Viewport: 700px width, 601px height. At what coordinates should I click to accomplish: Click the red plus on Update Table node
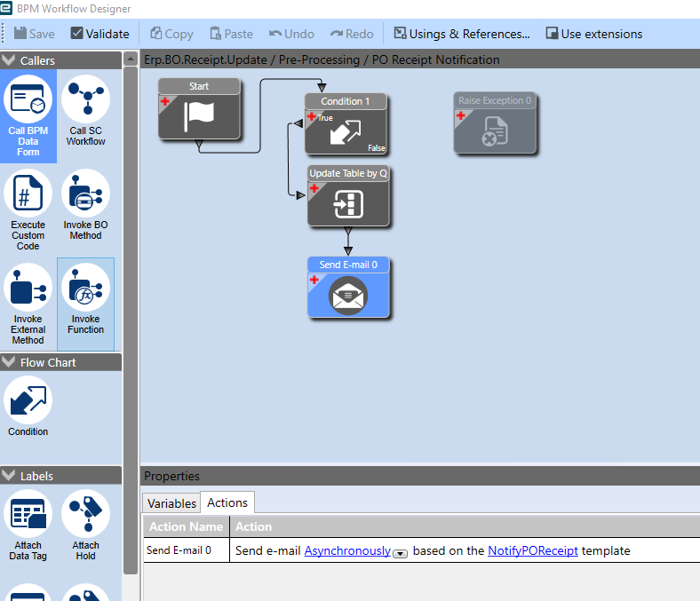pos(314,188)
